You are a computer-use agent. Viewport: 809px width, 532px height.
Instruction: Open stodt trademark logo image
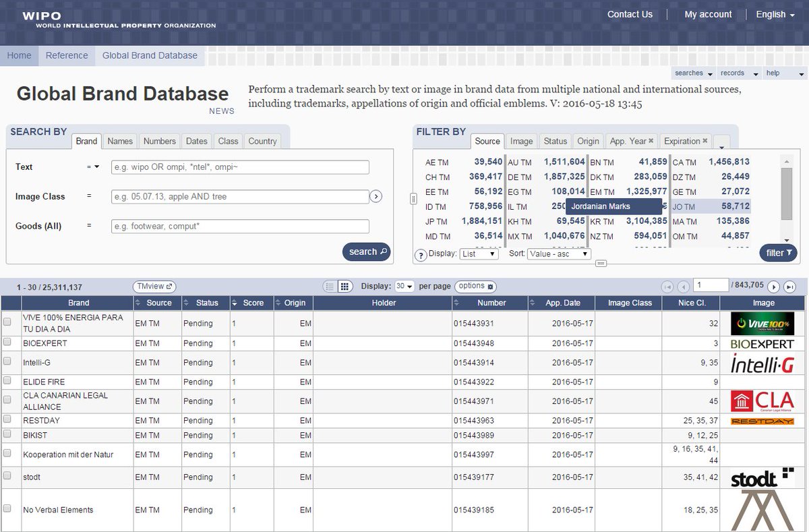762,477
